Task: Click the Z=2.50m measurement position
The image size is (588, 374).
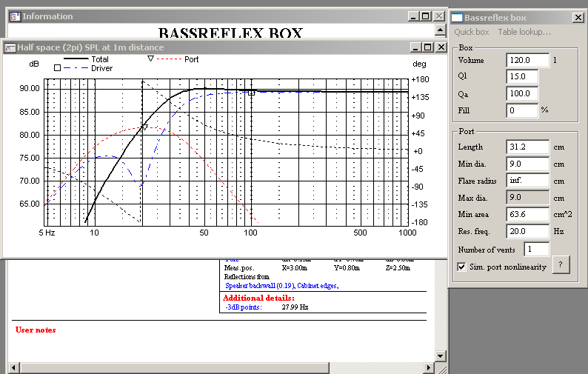Action: point(398,268)
